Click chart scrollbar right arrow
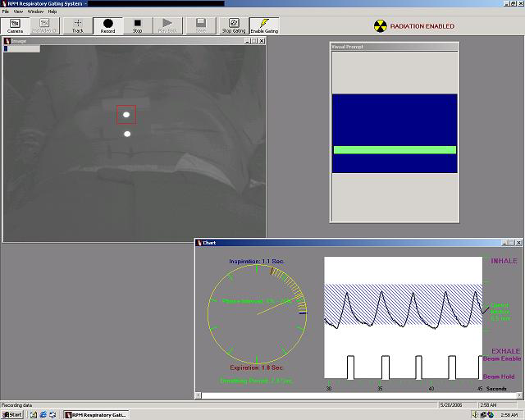 coord(519,395)
